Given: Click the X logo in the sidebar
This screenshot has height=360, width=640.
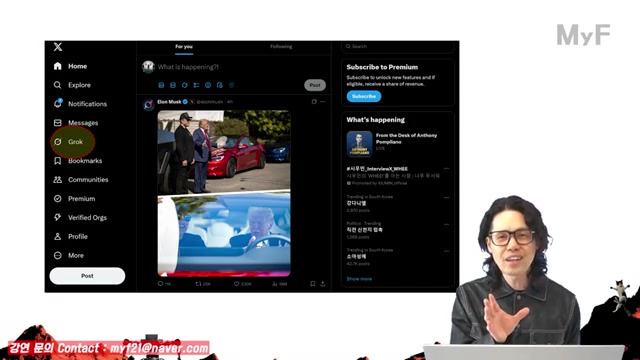Looking at the screenshot, I should pos(58,47).
